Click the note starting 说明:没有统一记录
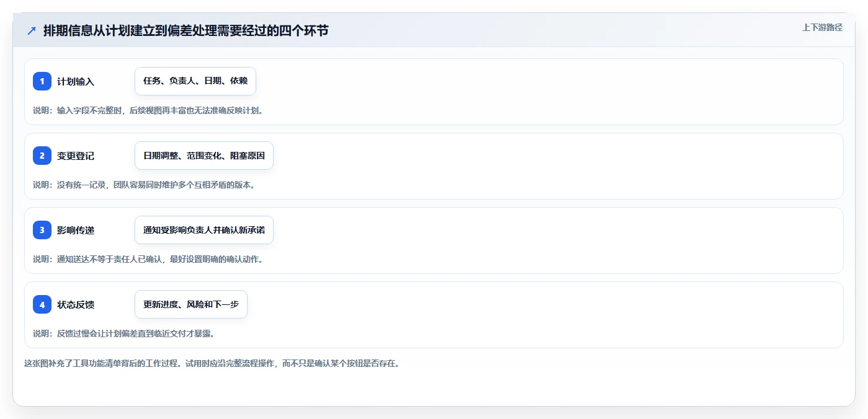Screen dimensions: 868x419 click(144, 185)
